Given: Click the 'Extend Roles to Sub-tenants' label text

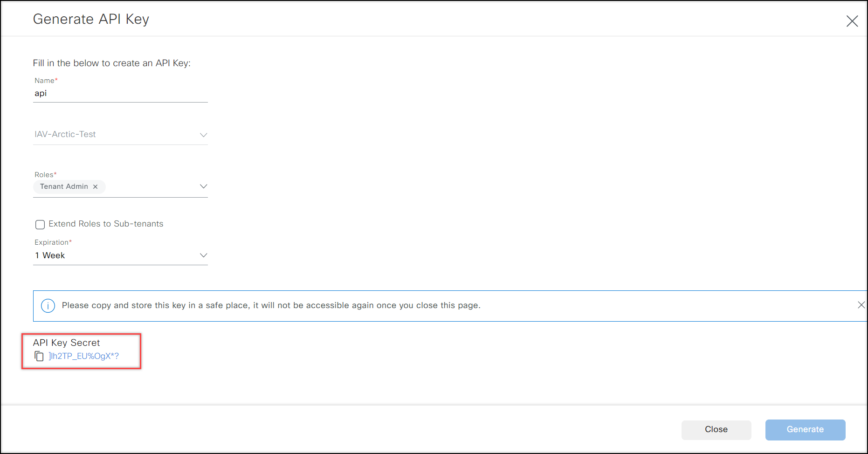Looking at the screenshot, I should (x=106, y=224).
